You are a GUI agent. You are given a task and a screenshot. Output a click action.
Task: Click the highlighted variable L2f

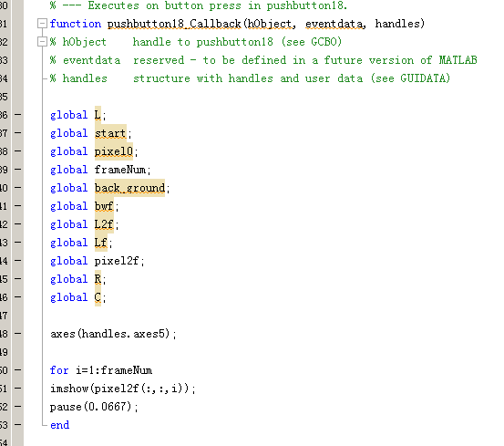104,224
